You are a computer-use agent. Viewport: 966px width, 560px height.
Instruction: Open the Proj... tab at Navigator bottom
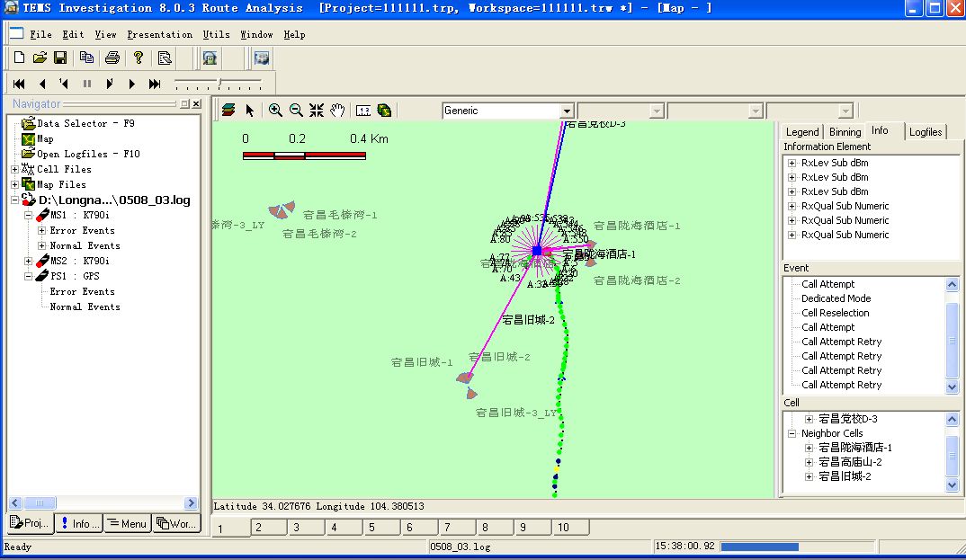[x=31, y=523]
